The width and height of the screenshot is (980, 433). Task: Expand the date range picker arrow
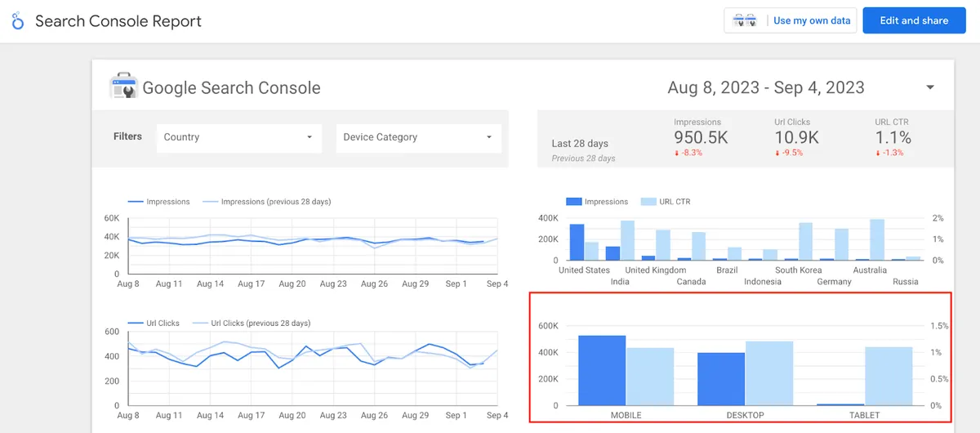pos(930,87)
